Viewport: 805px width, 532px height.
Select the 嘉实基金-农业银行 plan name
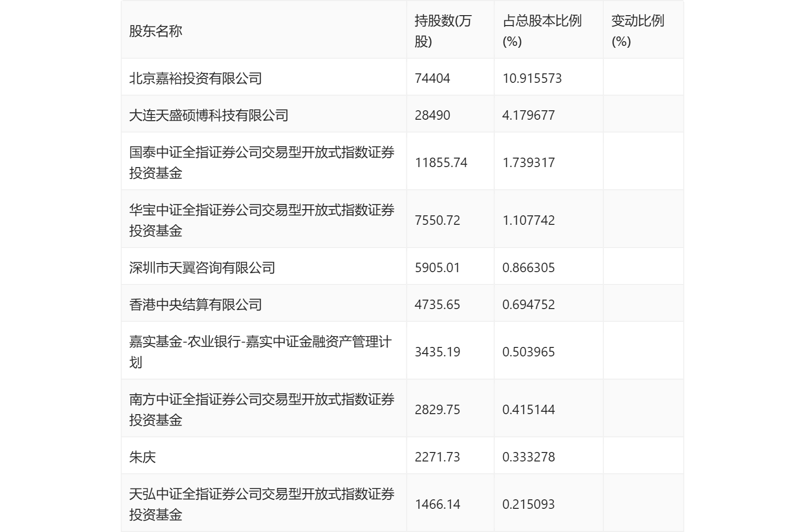[260, 352]
